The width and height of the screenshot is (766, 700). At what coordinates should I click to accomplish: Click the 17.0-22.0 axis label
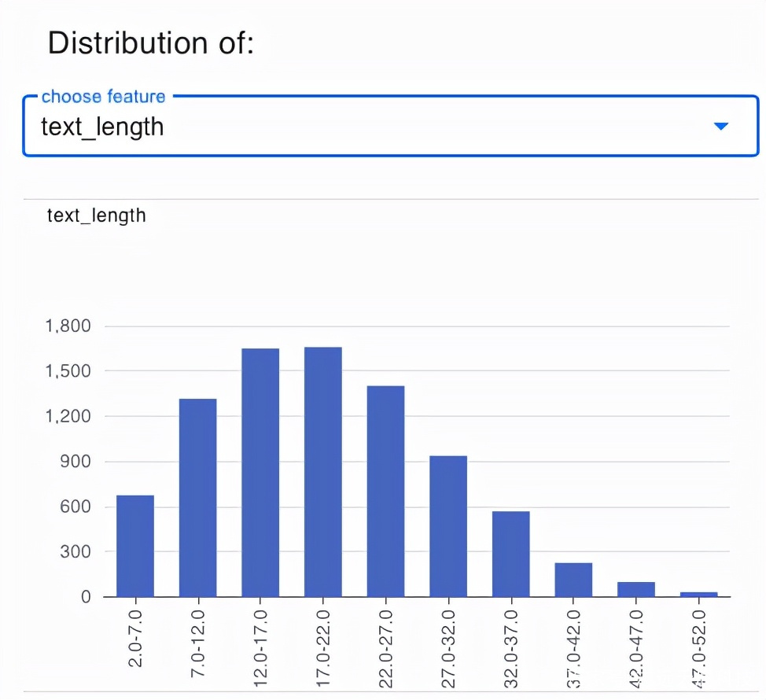tap(323, 648)
